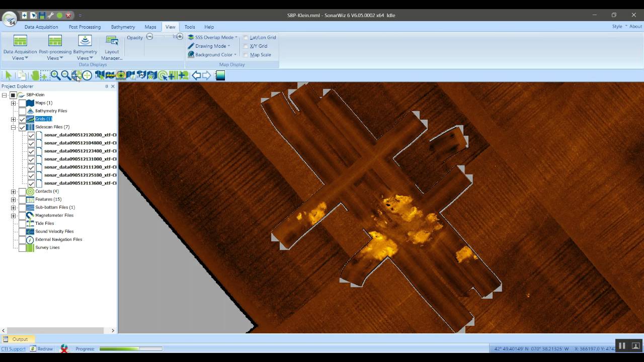Open the teal color gradient tool
Viewport: 644px width, 362px height.
(220, 75)
